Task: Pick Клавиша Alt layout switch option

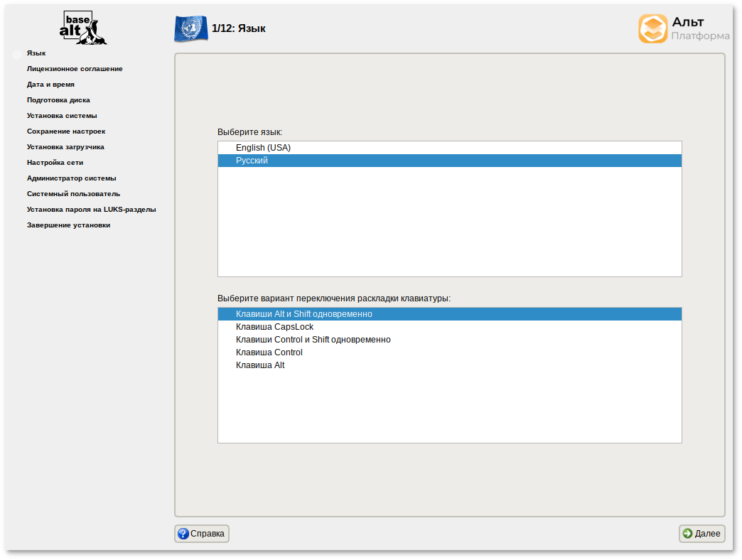Action: click(260, 365)
